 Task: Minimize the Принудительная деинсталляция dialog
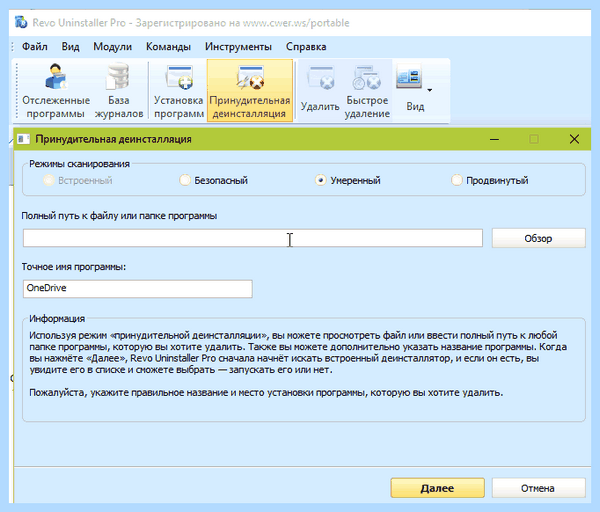(494, 139)
